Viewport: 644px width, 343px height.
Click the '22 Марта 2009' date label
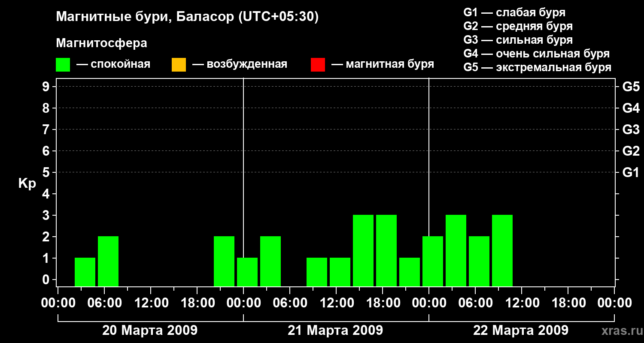521,331
